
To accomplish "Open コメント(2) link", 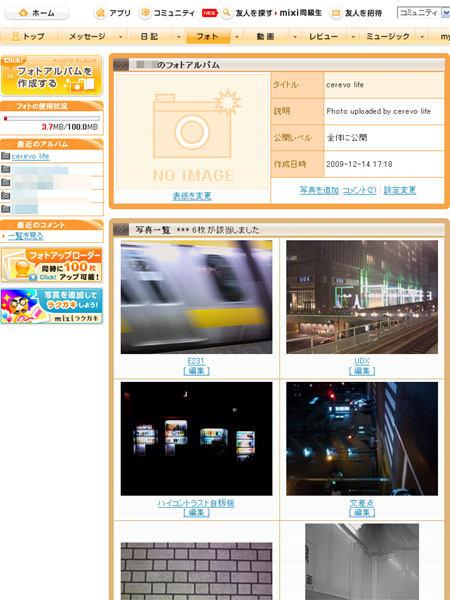I will [359, 190].
